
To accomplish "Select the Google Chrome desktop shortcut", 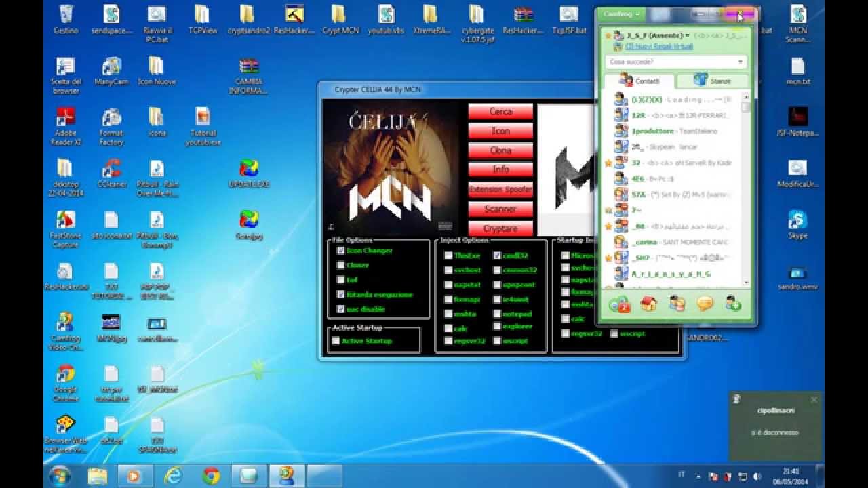I will [66, 384].
